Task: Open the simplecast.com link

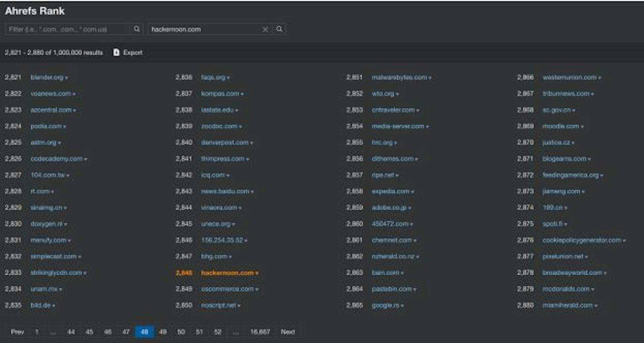Action: pos(54,256)
